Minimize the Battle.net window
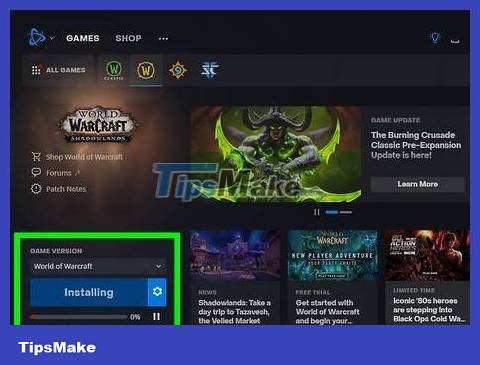Screen dimensions: 480x365 455,41
